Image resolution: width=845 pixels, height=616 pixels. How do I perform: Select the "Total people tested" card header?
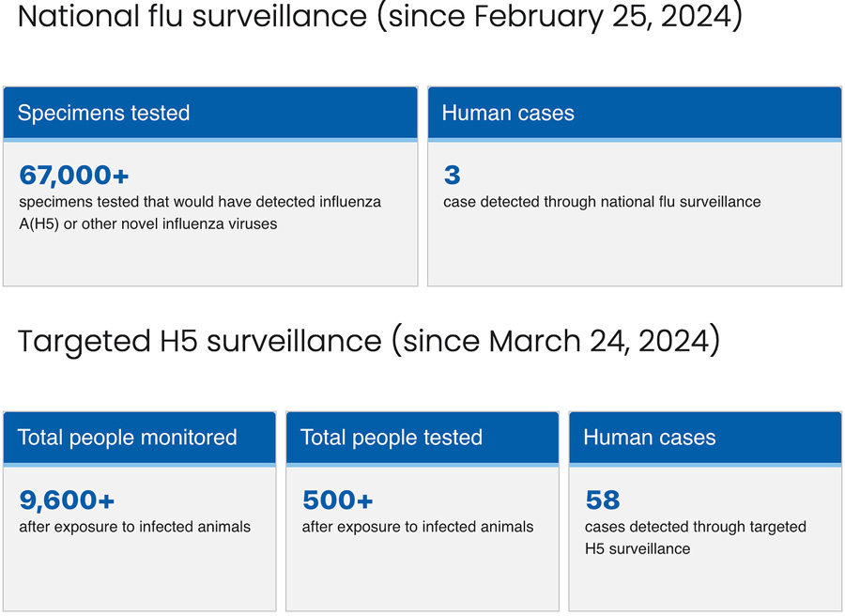392,438
